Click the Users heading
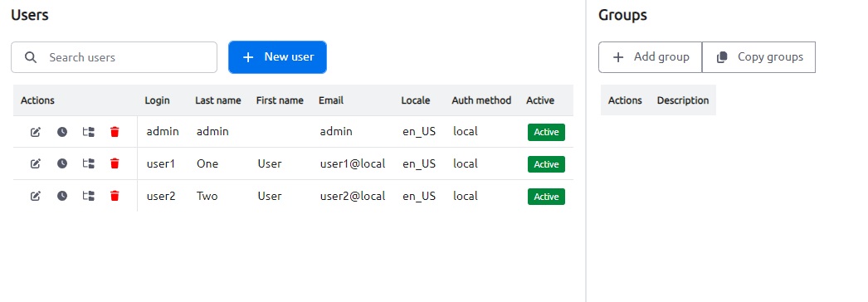 (x=30, y=15)
